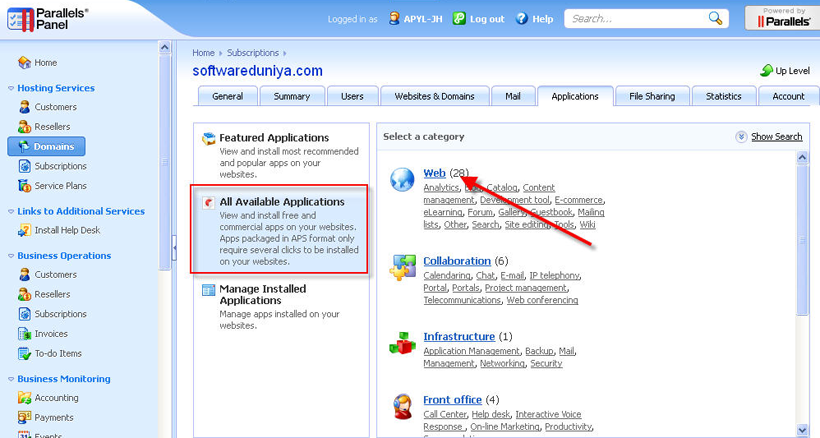Click the Web globe icon
820x438 pixels.
402,179
